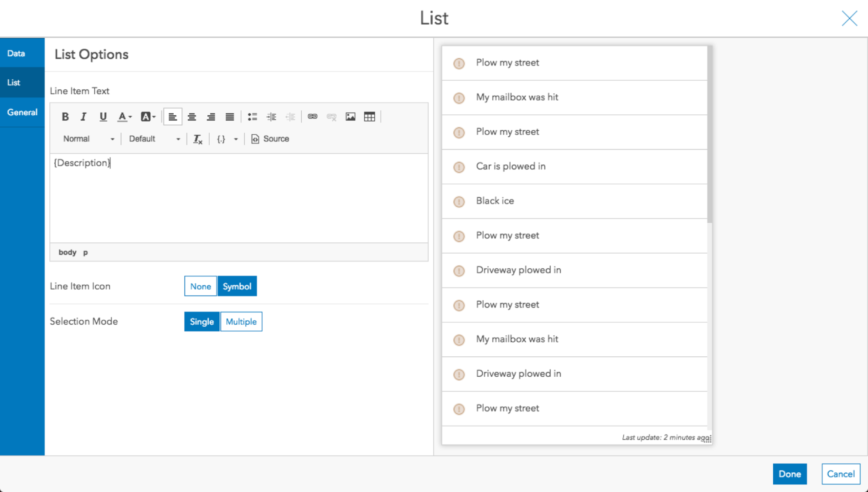Insert a table via the toolbar
Viewport: 868px width, 492px height.
click(369, 117)
